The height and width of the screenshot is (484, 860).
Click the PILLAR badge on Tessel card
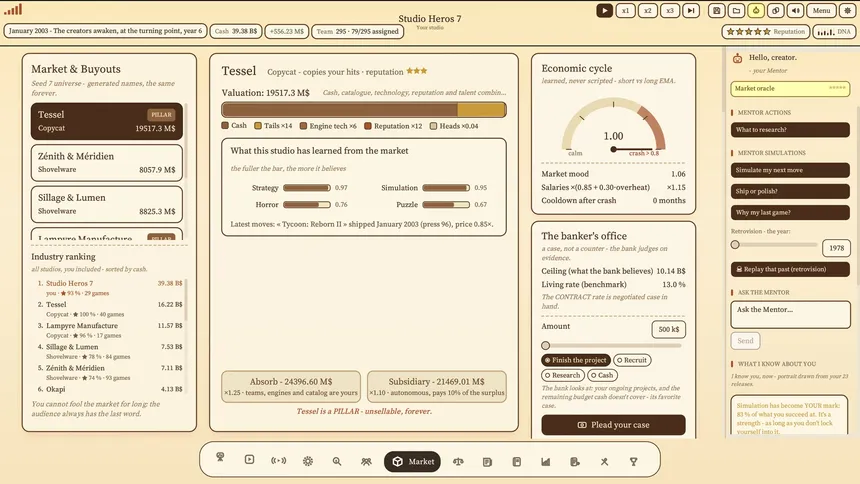pyautogui.click(x=161, y=115)
